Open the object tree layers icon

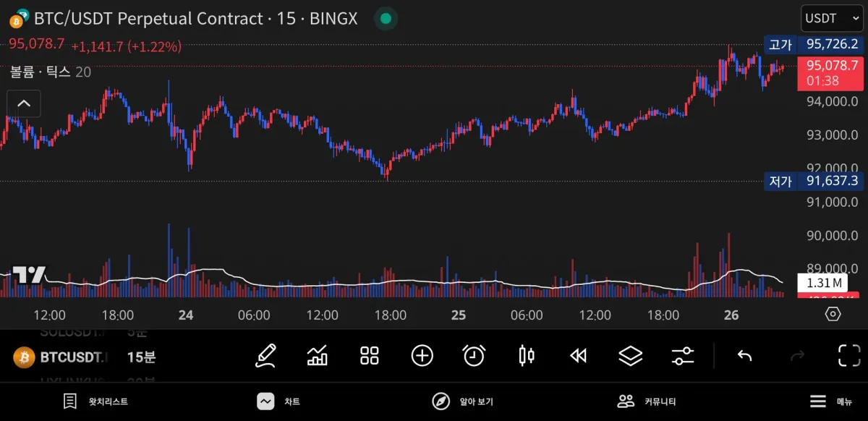point(631,356)
